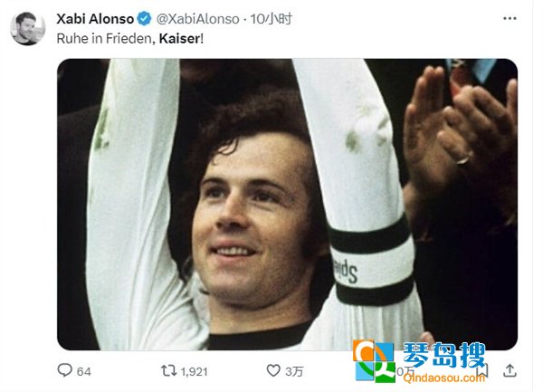Click the 3万 likes count
This screenshot has height=392, width=543.
click(294, 371)
